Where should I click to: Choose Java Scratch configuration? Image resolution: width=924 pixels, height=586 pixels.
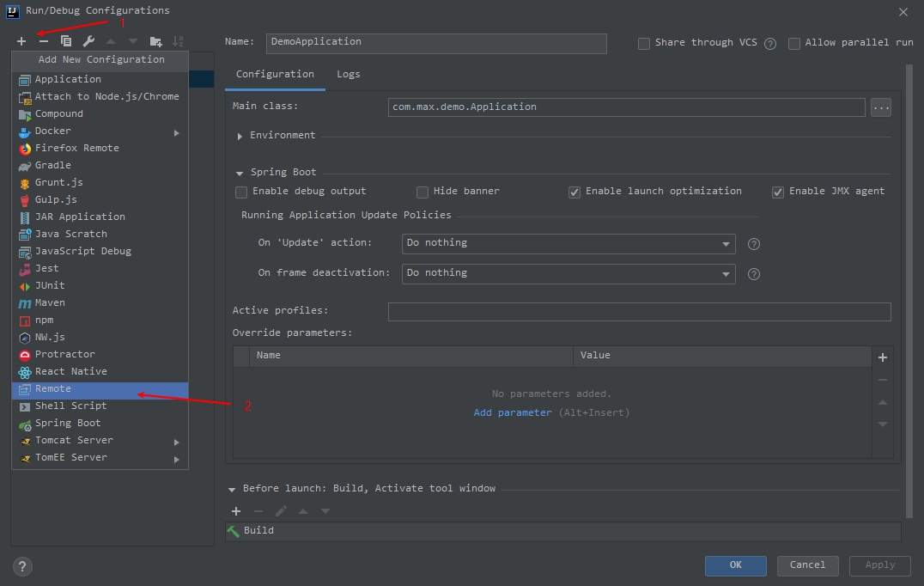click(100, 234)
